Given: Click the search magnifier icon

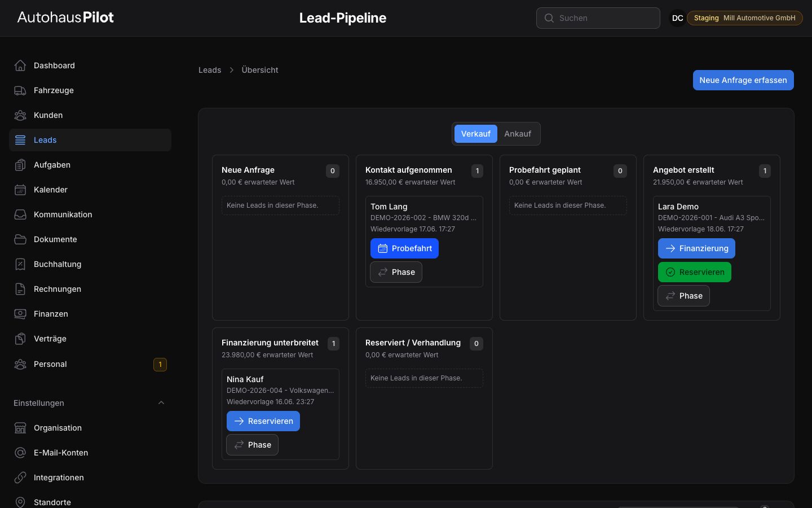Looking at the screenshot, I should tap(549, 18).
